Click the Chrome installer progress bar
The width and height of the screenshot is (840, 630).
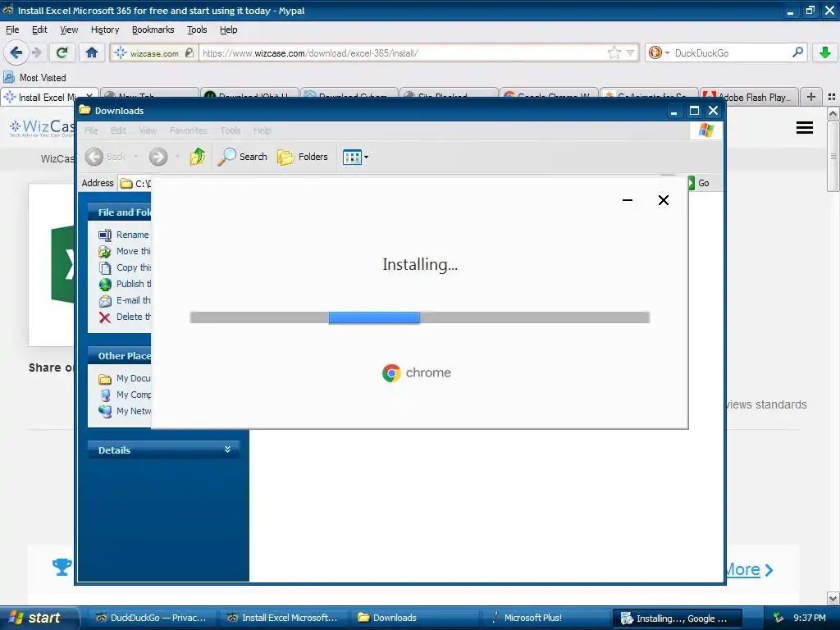(419, 317)
